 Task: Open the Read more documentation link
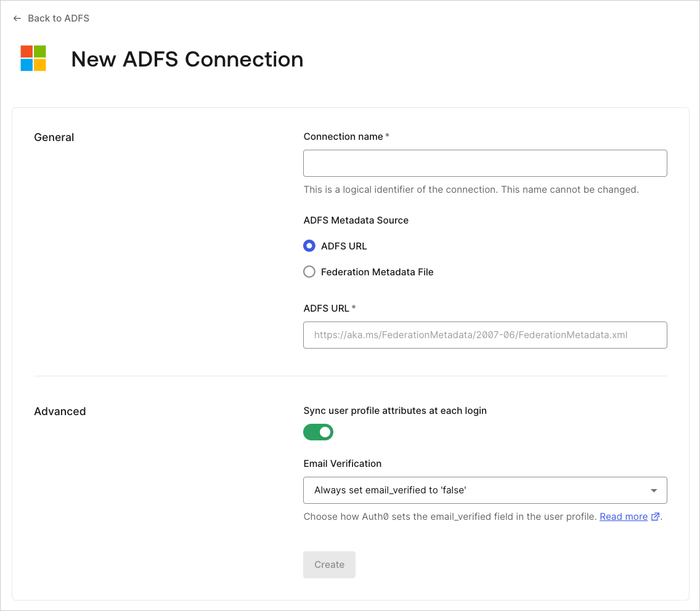click(623, 516)
